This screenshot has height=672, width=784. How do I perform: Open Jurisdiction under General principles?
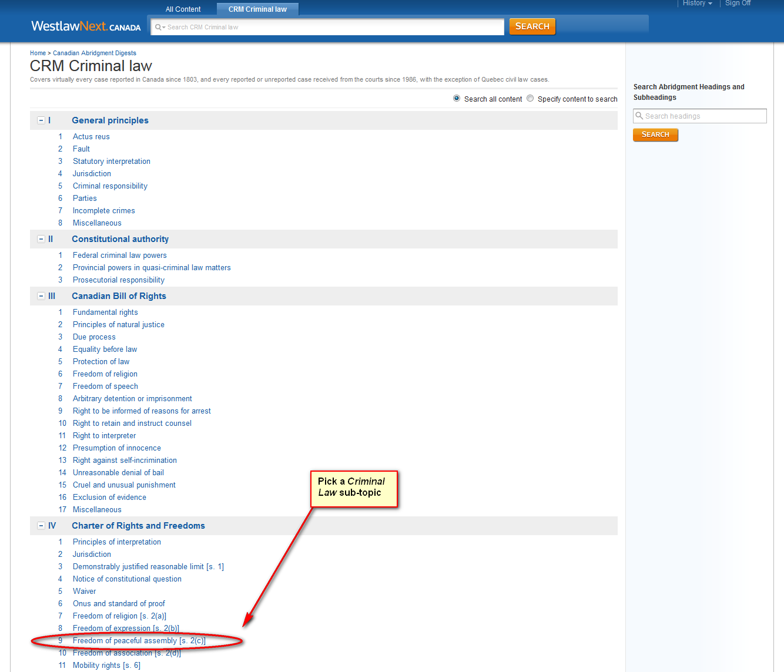click(92, 174)
